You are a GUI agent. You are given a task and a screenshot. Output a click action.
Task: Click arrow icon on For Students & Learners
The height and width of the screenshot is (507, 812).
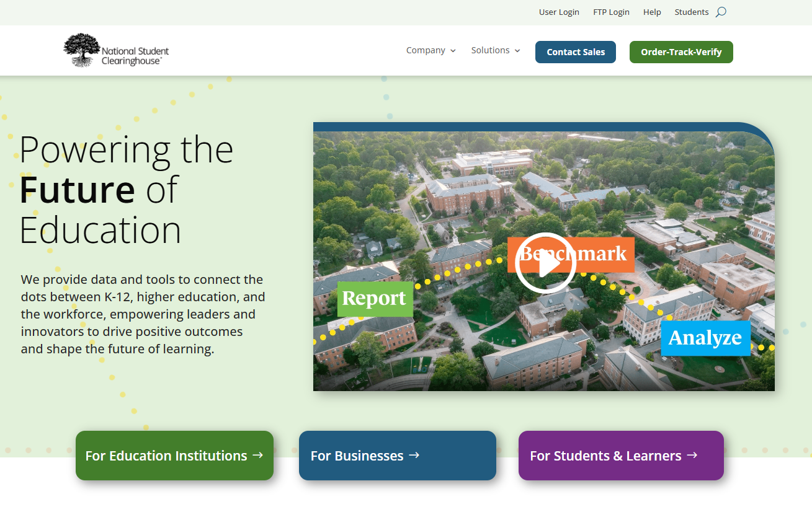[692, 456]
